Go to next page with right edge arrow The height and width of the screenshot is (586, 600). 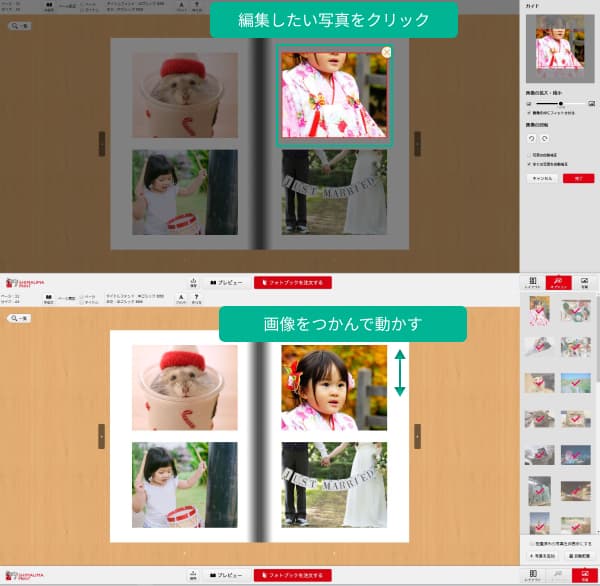(417, 436)
